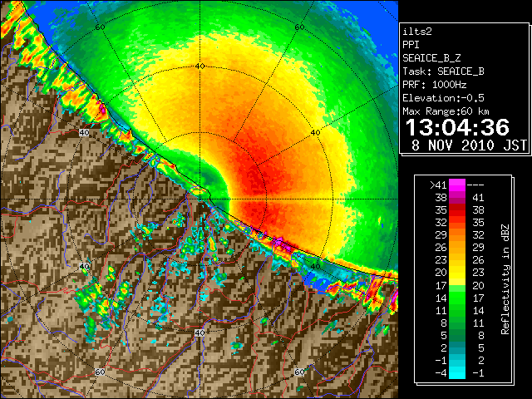Click the 'Max Range:60 km' text
Screen dimensions: 532x399
[446, 111]
